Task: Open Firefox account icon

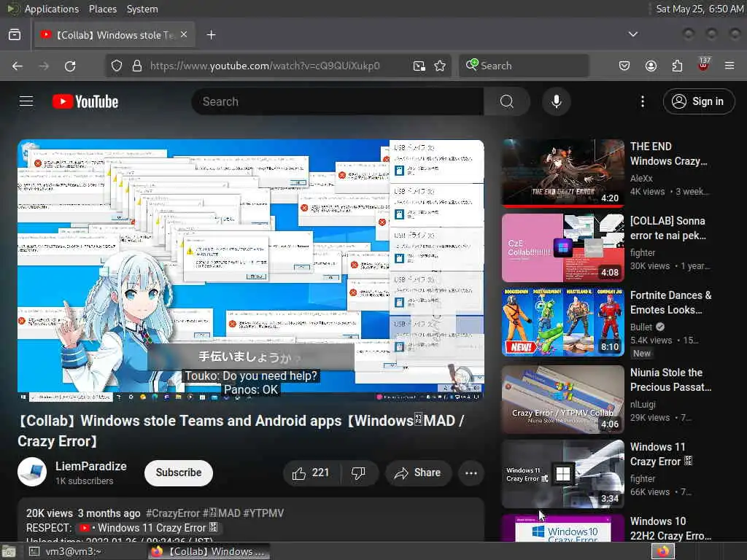Action: point(651,66)
